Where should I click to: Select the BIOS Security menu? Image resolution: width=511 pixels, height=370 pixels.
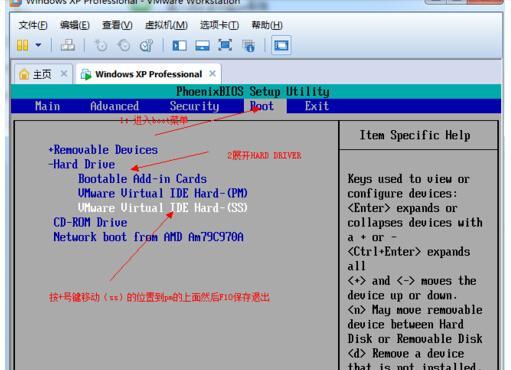[194, 106]
